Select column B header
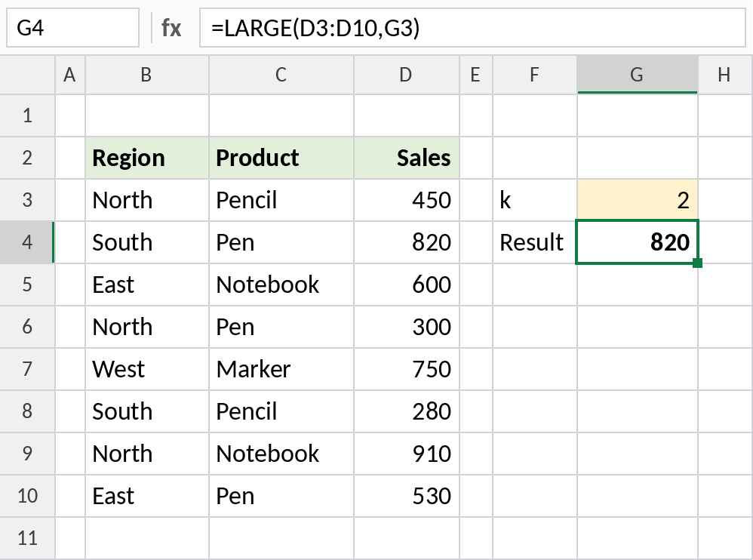This screenshot has height=560, width=753. (x=147, y=75)
